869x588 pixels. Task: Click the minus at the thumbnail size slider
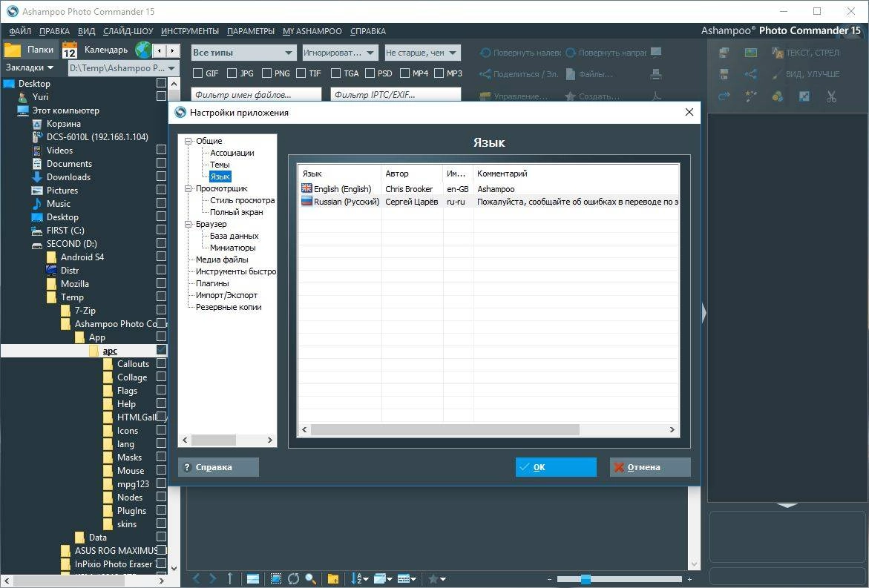[x=549, y=579]
